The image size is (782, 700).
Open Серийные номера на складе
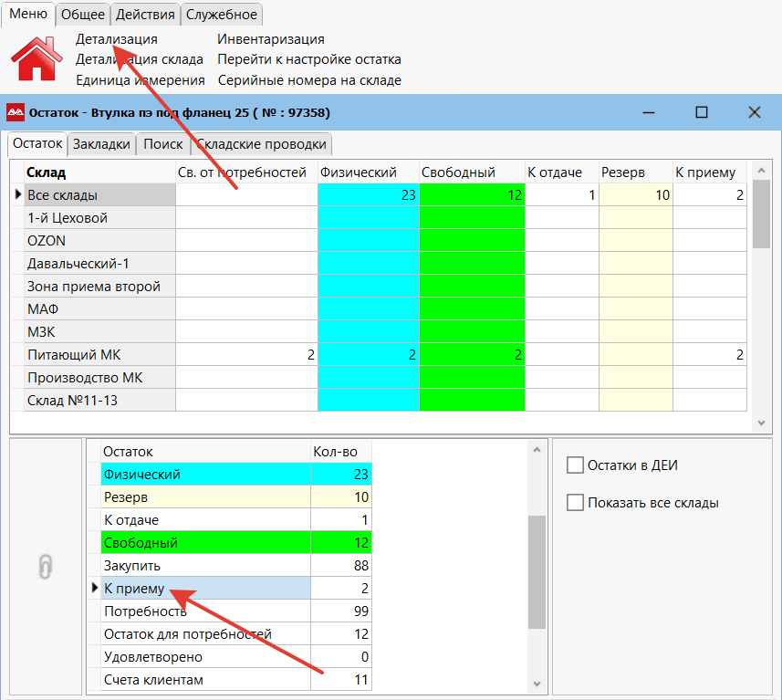coord(309,80)
